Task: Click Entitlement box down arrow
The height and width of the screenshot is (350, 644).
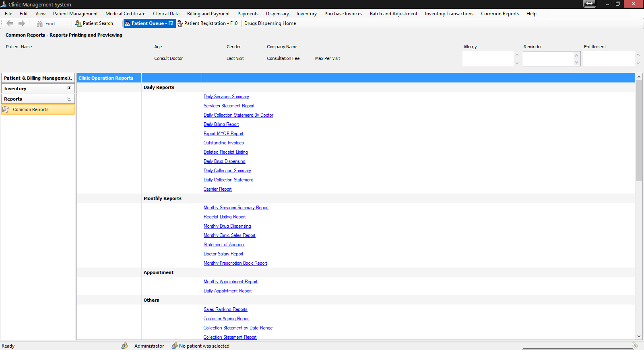Action: [x=638, y=63]
